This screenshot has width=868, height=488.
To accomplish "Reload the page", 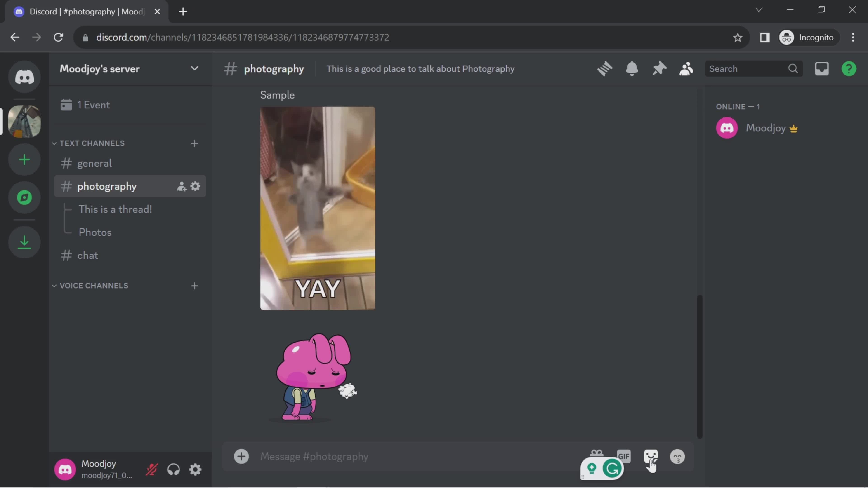I will 58,37.
